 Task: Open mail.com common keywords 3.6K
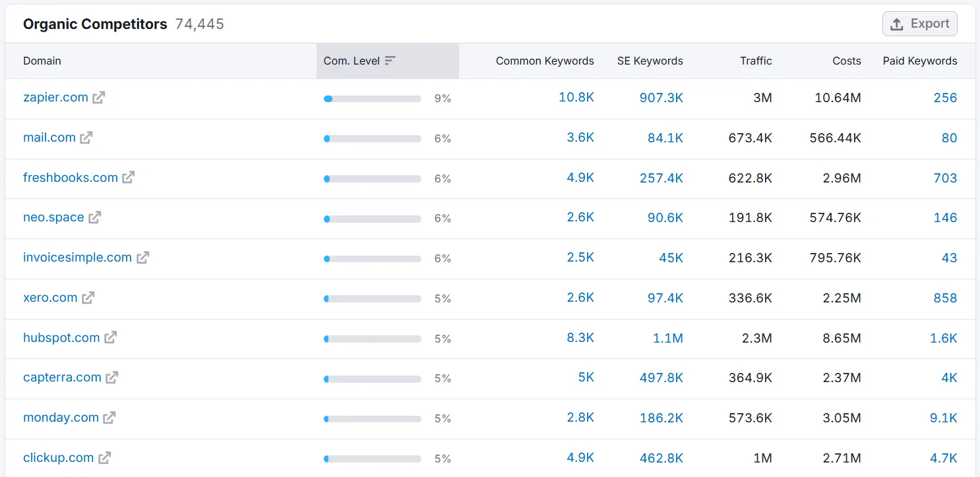(x=580, y=138)
